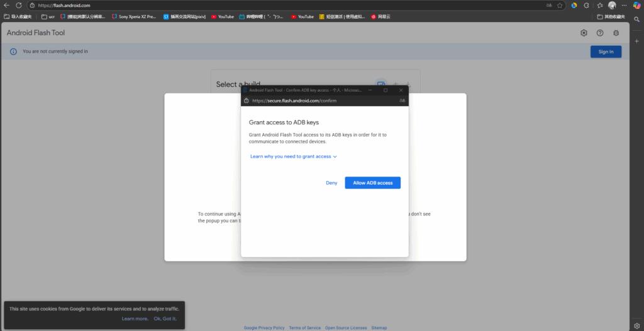Click info icon beside not signed in message
Viewport: 644px width, 331px height.
point(14,52)
